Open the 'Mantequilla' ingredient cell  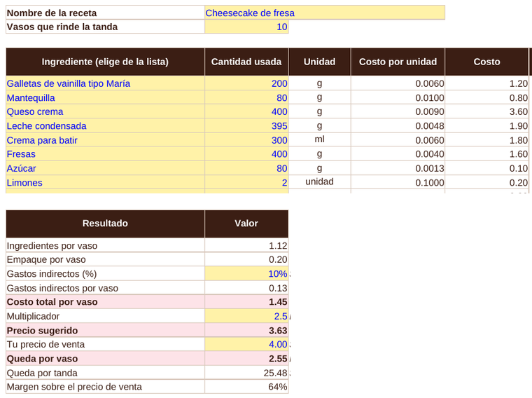point(105,97)
